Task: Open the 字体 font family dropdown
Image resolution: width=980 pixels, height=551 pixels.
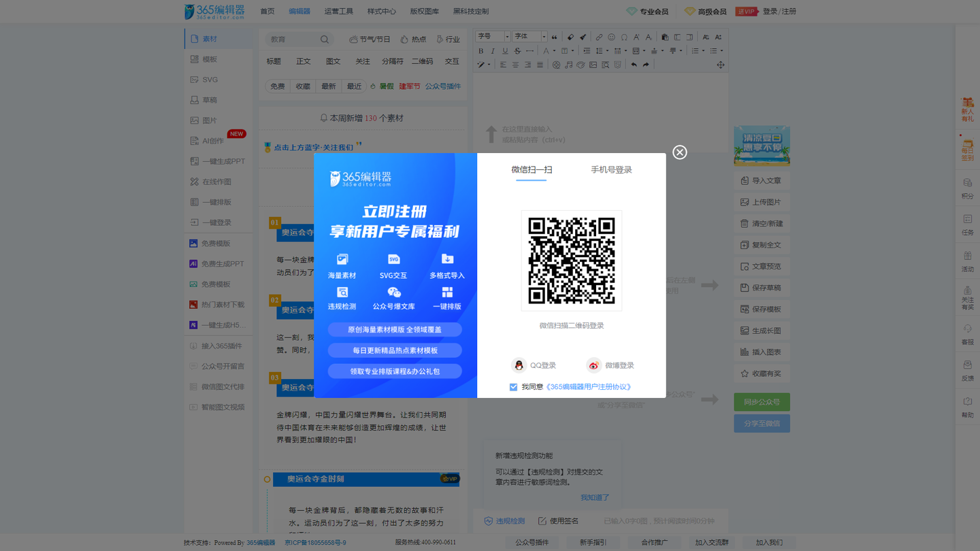Action: (529, 37)
